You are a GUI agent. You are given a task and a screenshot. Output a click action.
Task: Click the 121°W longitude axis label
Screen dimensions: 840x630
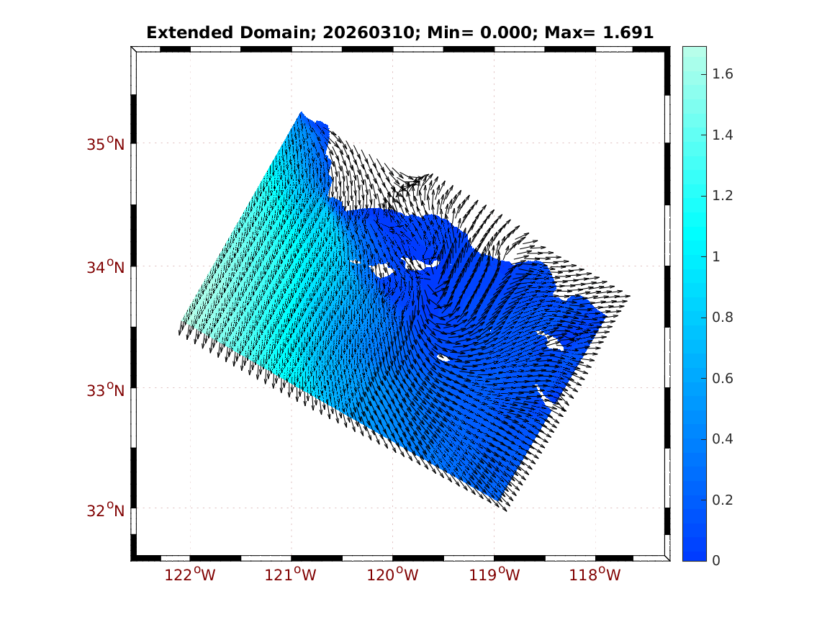coord(292,575)
